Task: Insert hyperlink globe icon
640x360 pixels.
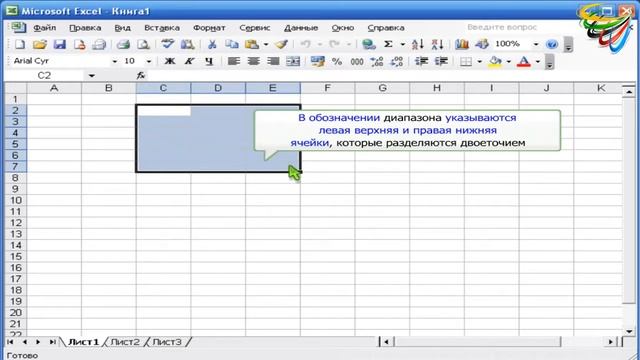Action: [369, 44]
